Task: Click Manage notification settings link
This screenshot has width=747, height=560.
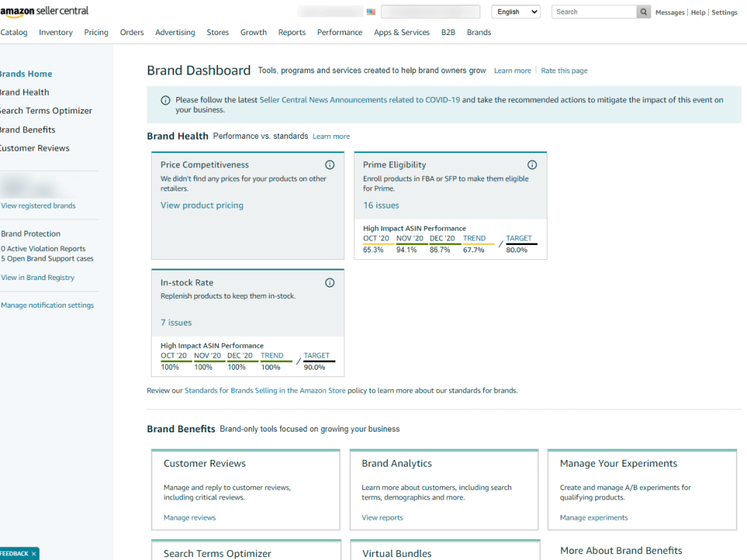Action: tap(47, 305)
